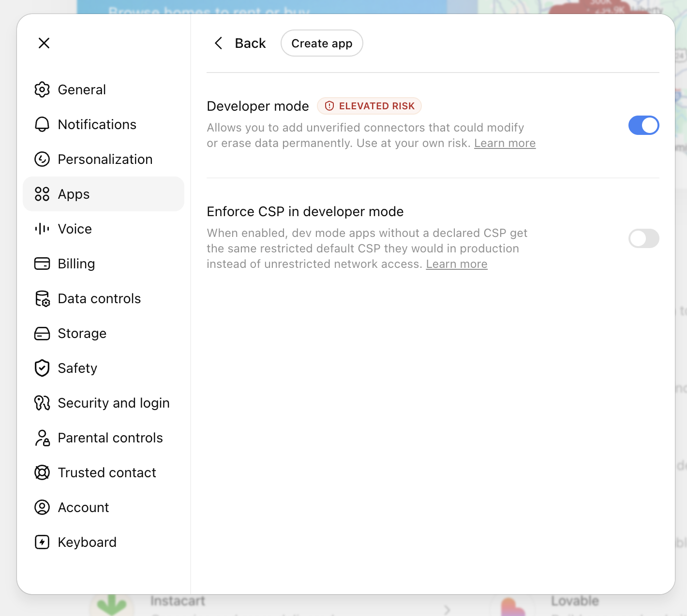Screen dimensions: 687x616
Task: Disable the Developer mode toggle
Action: point(643,125)
